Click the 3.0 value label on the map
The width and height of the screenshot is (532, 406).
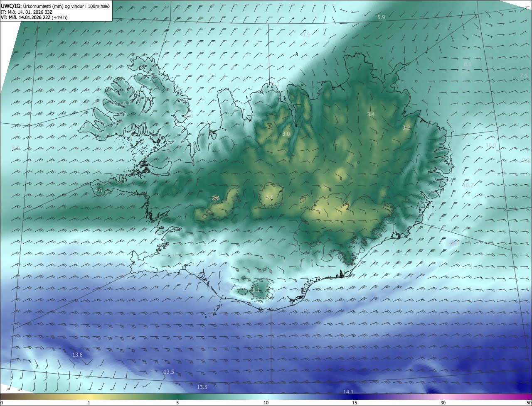click(286, 134)
